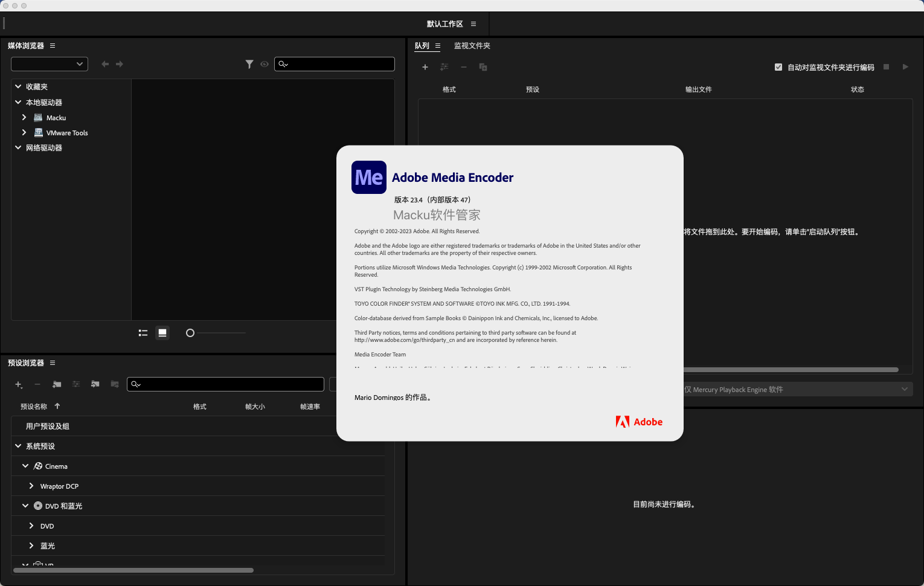Open the default workspace menu icon
This screenshot has width=924, height=586.
pos(473,24)
